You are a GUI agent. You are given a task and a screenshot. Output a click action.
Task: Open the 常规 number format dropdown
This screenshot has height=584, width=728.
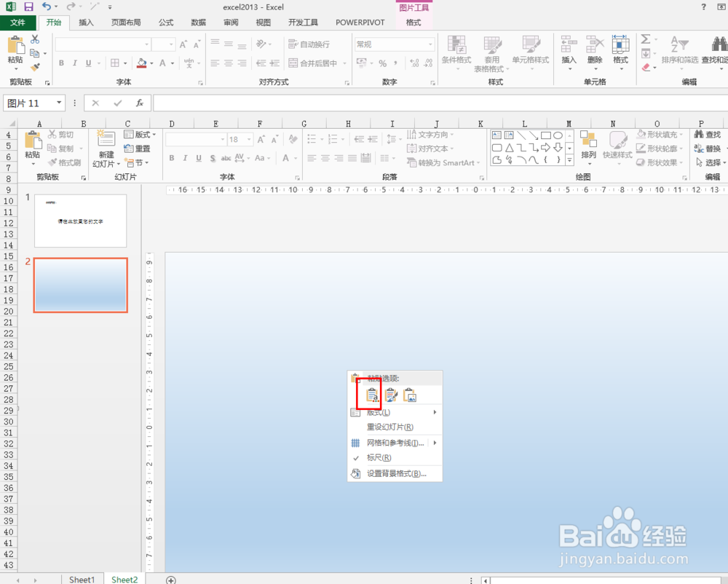[430, 44]
